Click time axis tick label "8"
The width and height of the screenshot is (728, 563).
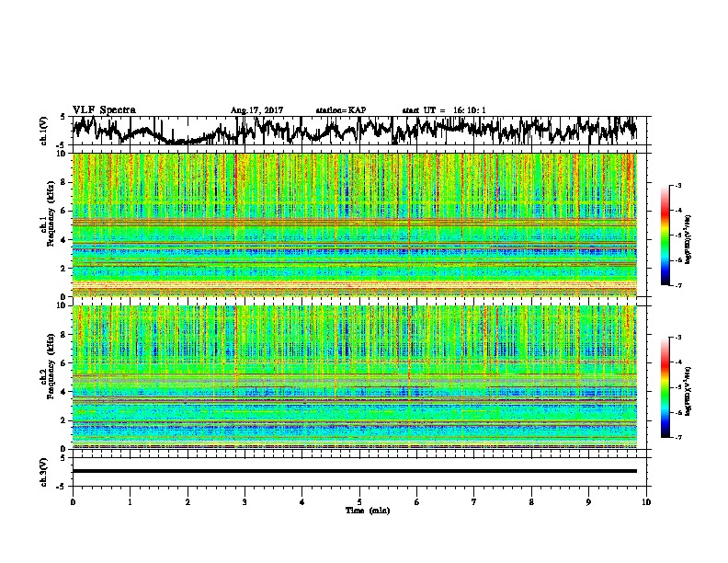531,502
